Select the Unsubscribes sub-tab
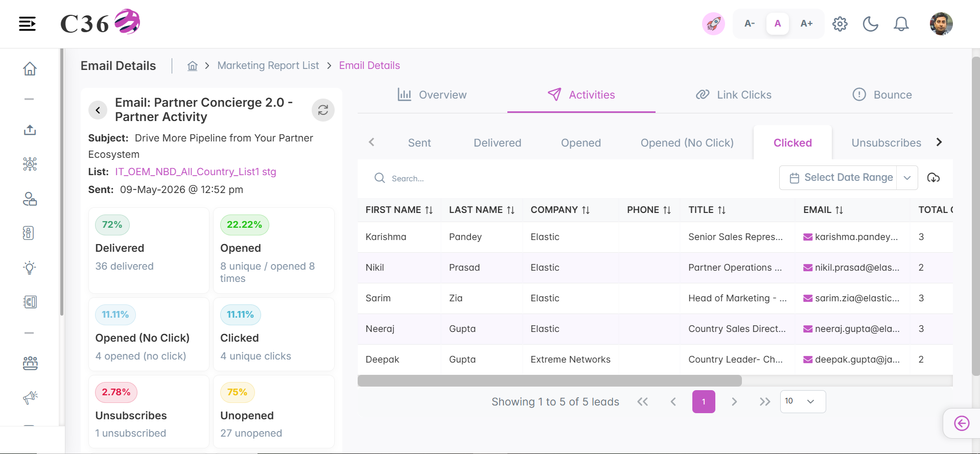Screen dimensions: 980x454 886,143
